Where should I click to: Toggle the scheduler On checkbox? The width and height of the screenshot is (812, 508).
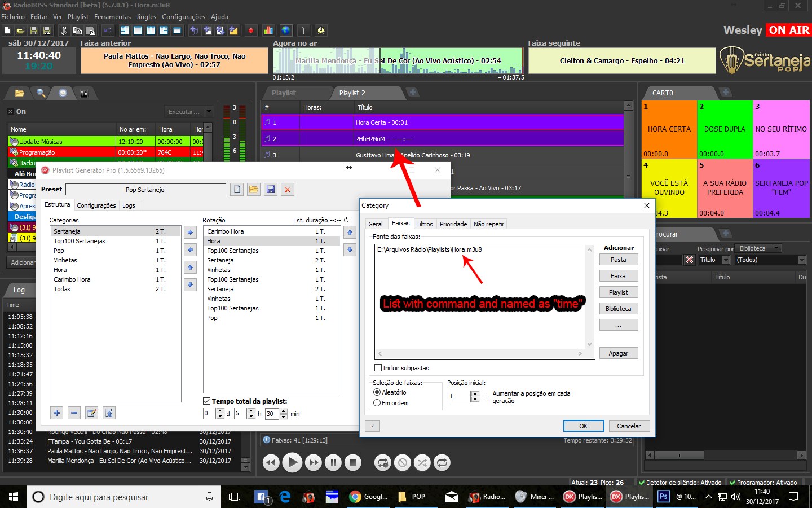tap(10, 112)
